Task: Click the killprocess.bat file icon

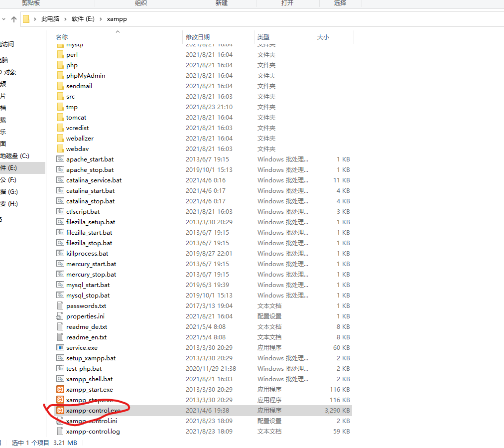Action: tap(60, 254)
